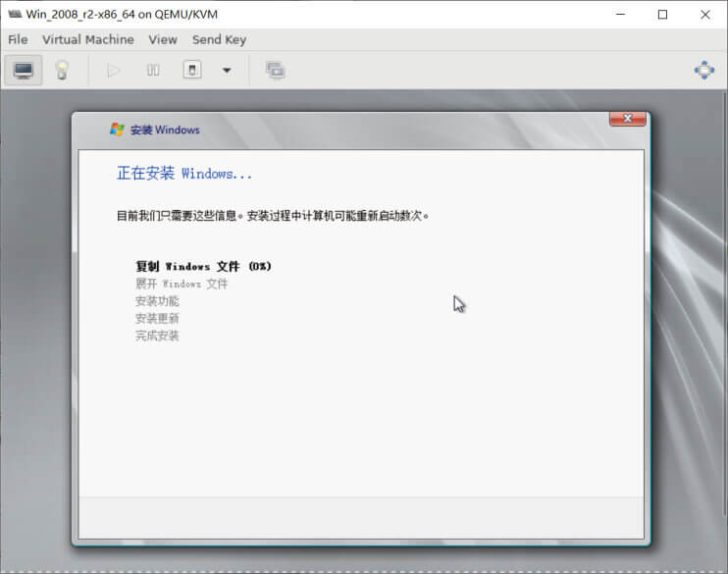This screenshot has height=574, width=728.
Task: Click the virt-manager window title icon
Action: pos(15,15)
